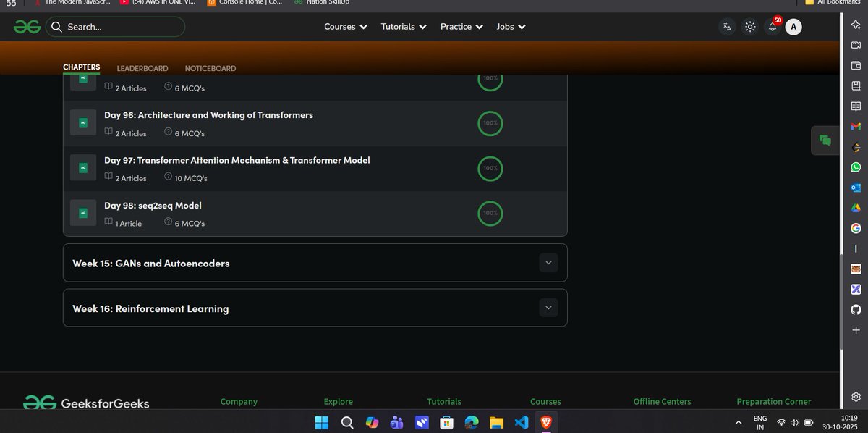
Task: Open Gmail from the sidebar
Action: click(856, 126)
